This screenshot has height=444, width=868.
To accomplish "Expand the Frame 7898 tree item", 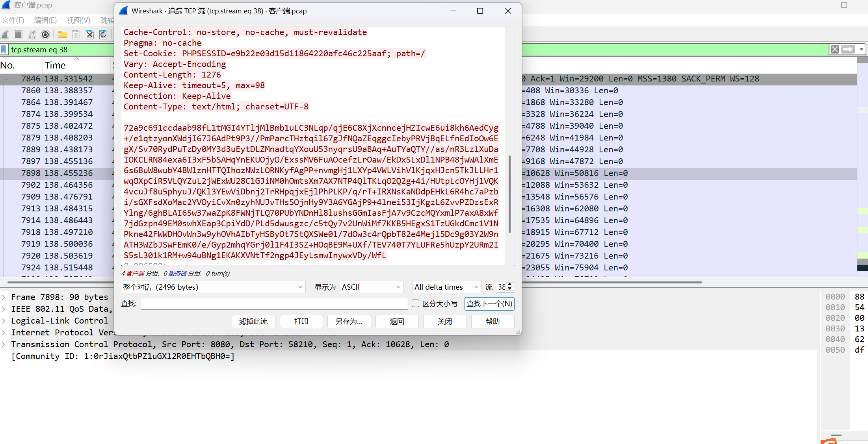I will [x=4, y=297].
